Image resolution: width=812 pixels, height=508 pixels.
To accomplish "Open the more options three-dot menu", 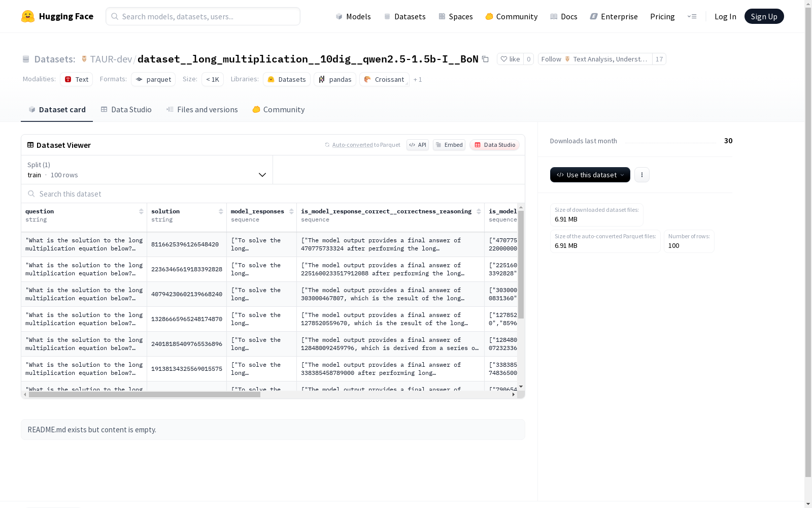I will click(x=642, y=175).
